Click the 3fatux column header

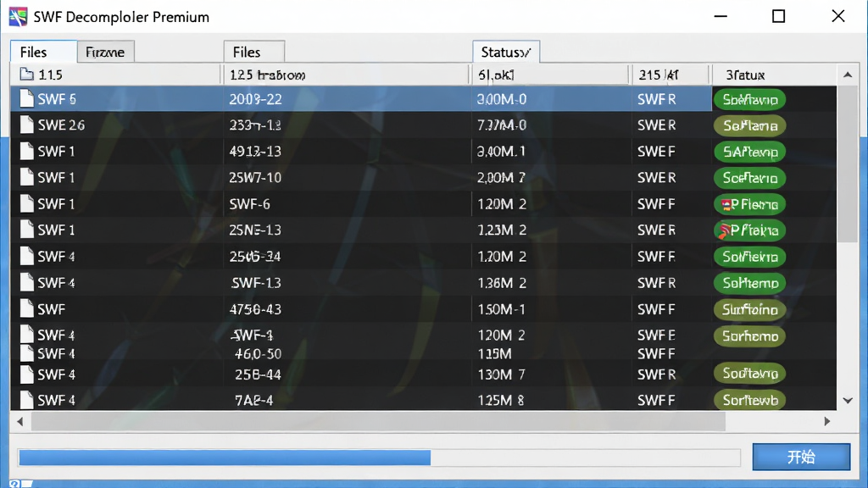pyautogui.click(x=775, y=75)
